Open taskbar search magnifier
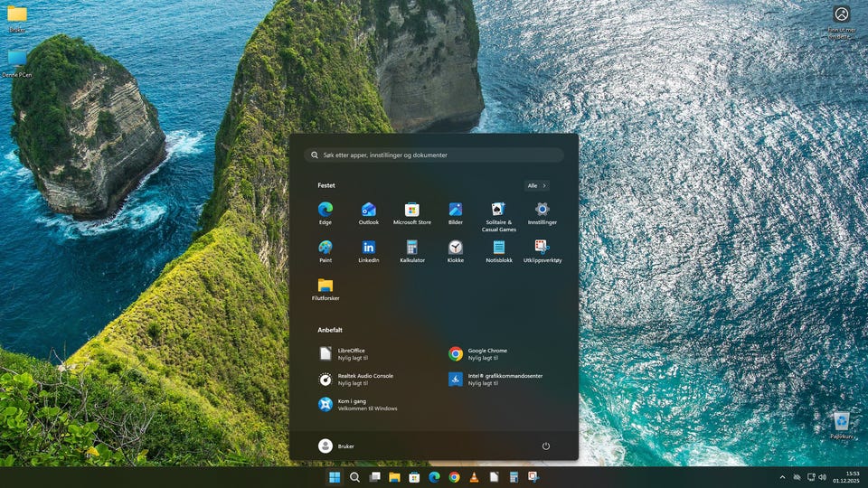Image resolution: width=868 pixels, height=488 pixels. tap(354, 477)
